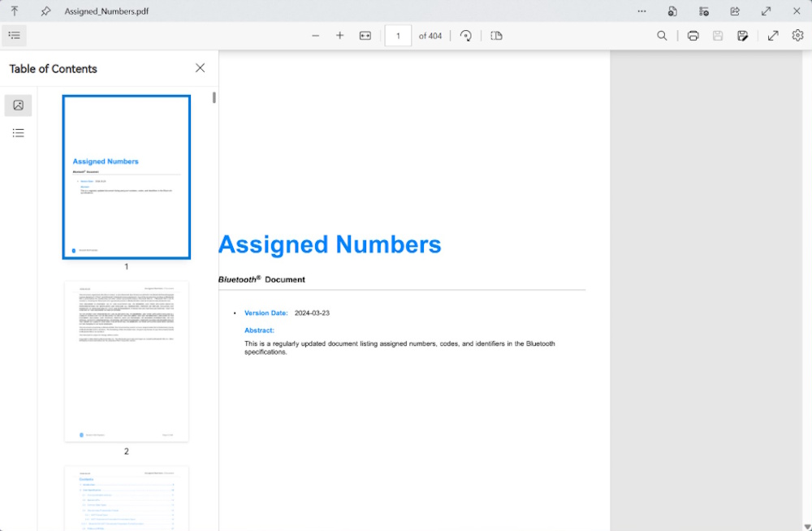Pin the window with the pin icon
This screenshot has height=531, width=812.
click(45, 11)
